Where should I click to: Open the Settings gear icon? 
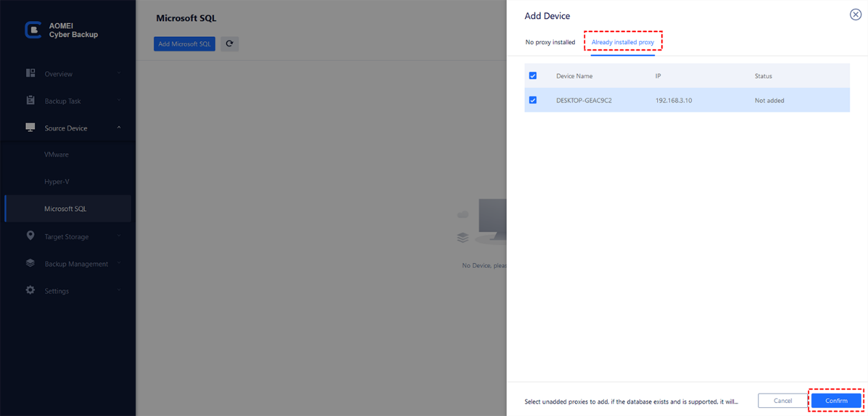[x=30, y=290]
